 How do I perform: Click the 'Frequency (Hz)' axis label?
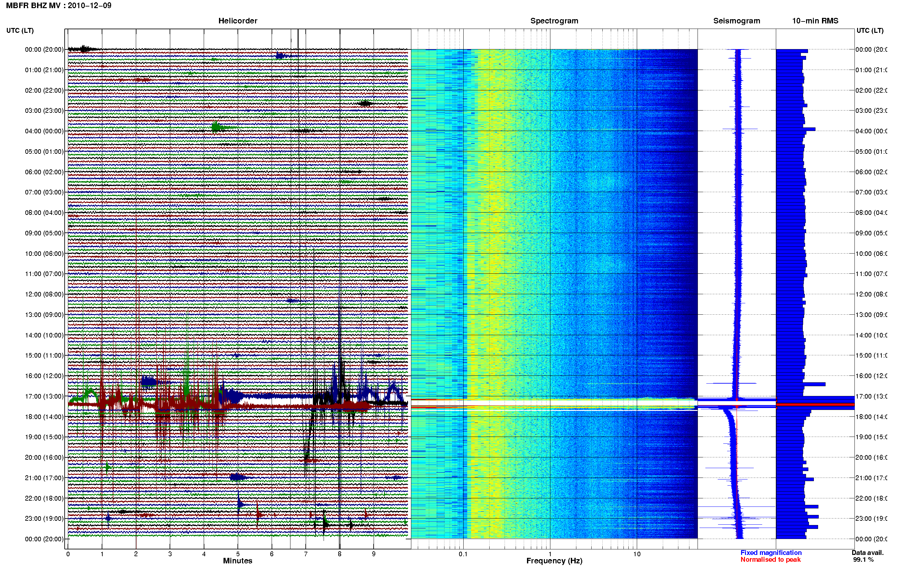point(554,561)
